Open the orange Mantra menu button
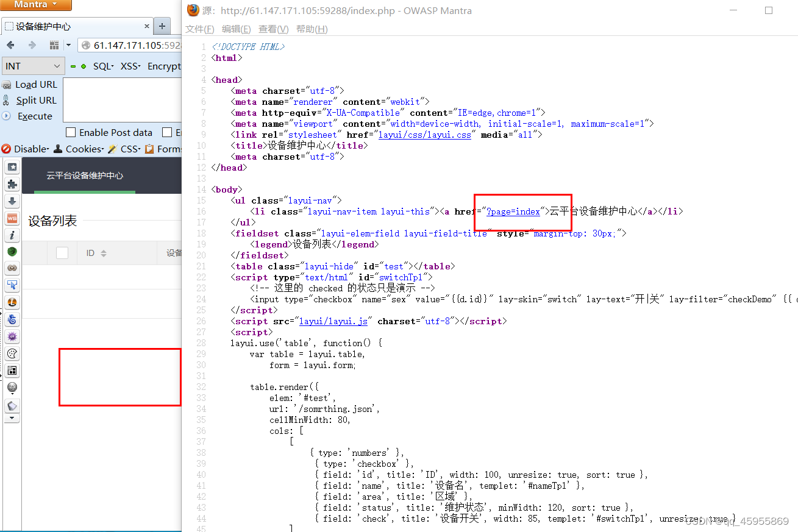This screenshot has height=532, width=798. point(35,5)
